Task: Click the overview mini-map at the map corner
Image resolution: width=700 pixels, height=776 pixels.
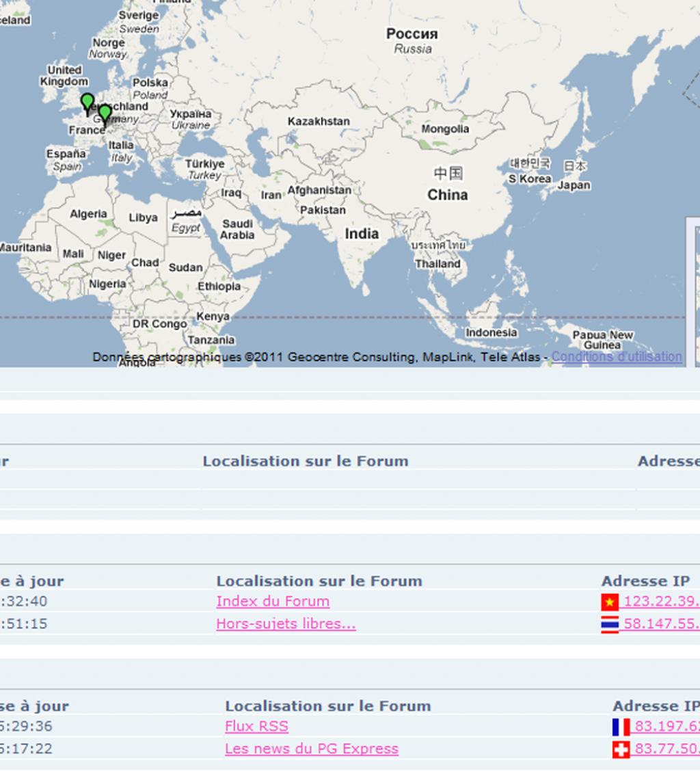Action: pos(693,292)
